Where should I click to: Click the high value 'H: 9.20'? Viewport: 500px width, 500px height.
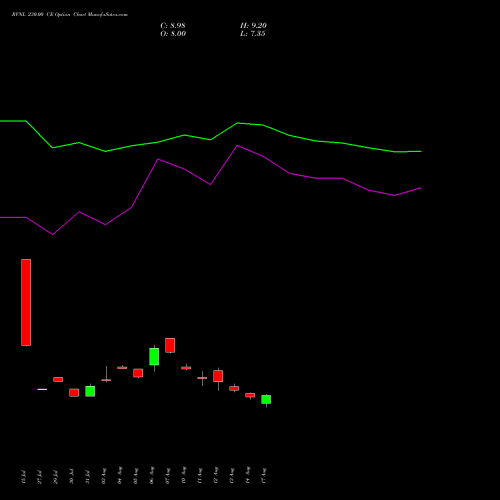pos(253,26)
